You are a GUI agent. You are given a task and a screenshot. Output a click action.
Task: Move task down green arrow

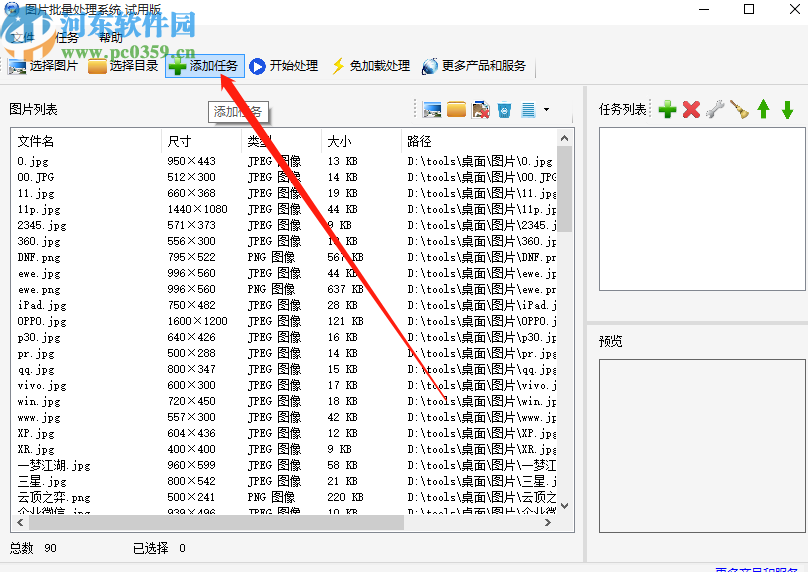click(787, 109)
